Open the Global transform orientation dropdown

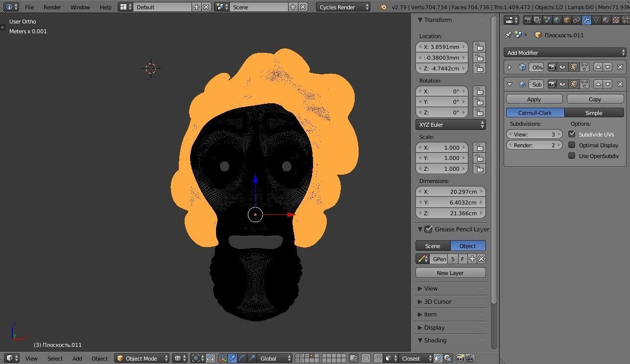pos(275,359)
